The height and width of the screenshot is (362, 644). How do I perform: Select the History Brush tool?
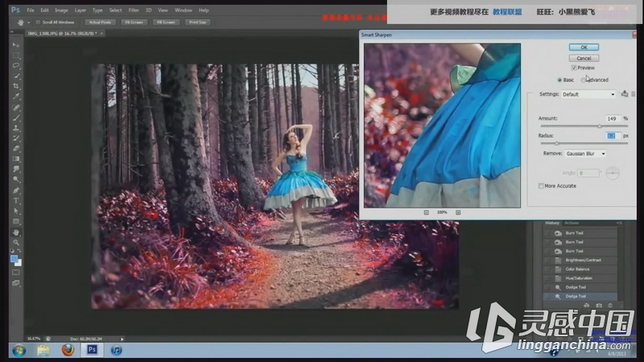[x=16, y=138]
